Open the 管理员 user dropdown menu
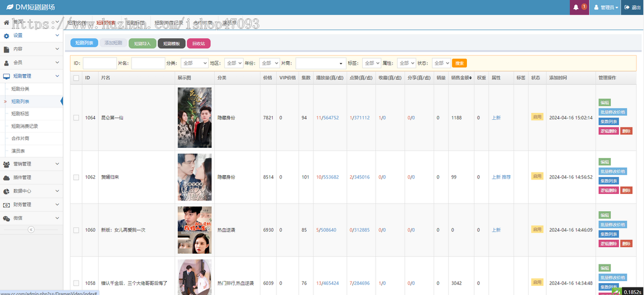This screenshot has width=644, height=295. (x=605, y=8)
